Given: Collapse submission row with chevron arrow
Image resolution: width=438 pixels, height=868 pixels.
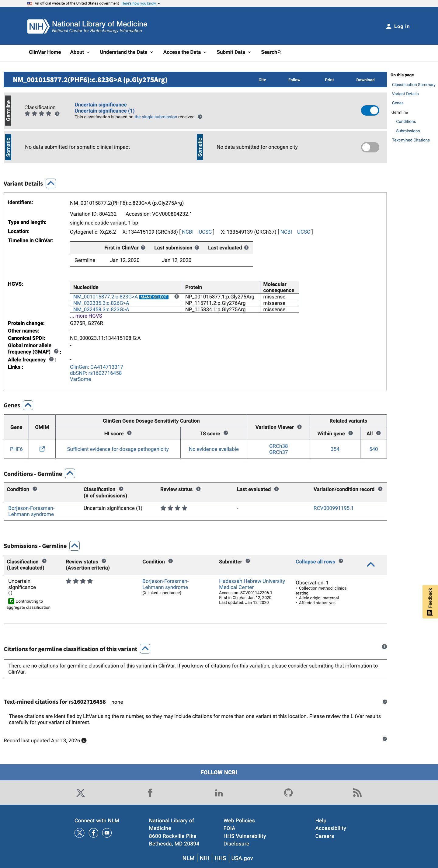Looking at the screenshot, I should coord(370,565).
